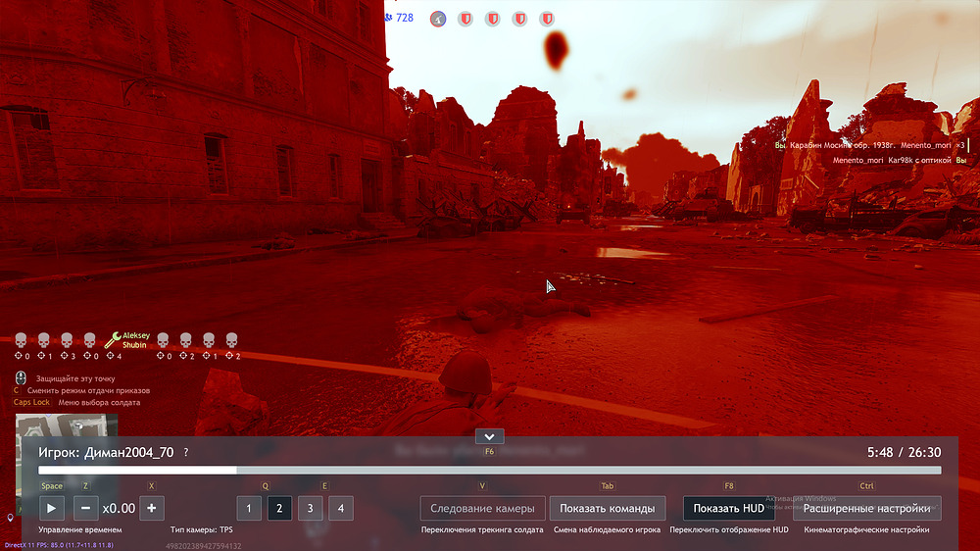Toggle the Показать HUD button
The height and width of the screenshot is (551, 980).
coord(729,509)
